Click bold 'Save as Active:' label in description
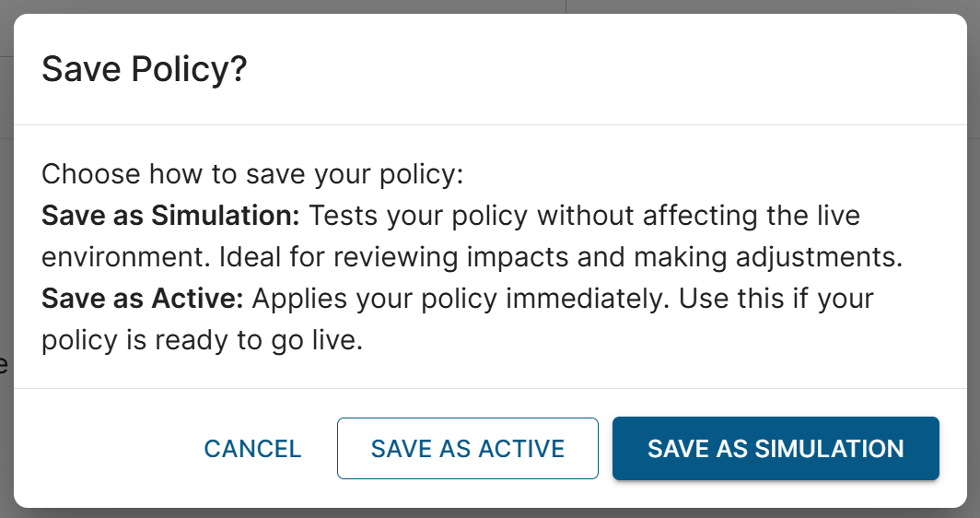Screen dimensions: 980x518 (143, 300)
